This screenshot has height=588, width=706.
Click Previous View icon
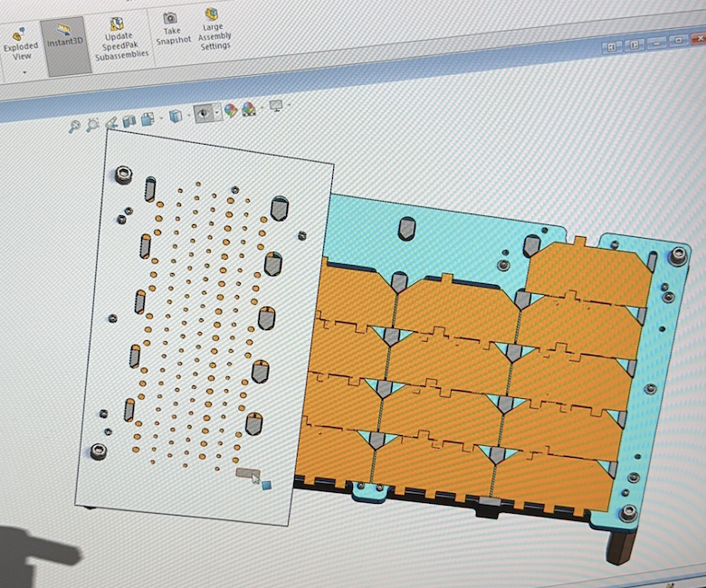[111, 122]
